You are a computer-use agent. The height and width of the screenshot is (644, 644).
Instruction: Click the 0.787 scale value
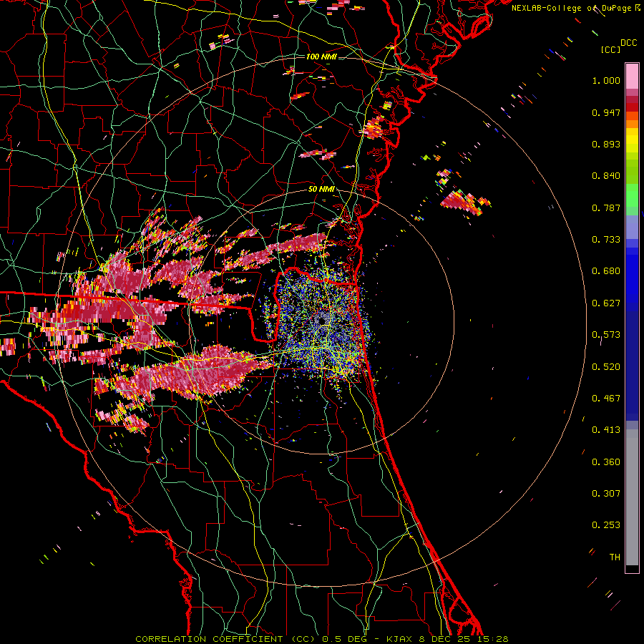[606, 208]
